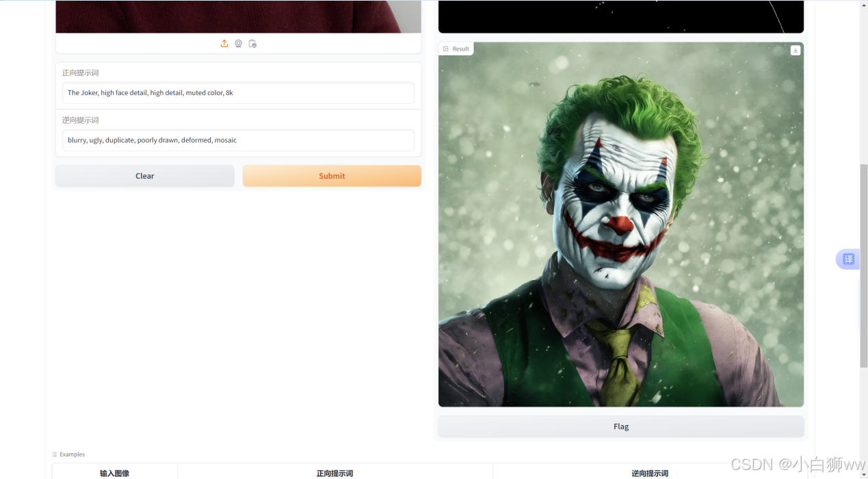Click the page vertical scrollbar
This screenshot has height=479, width=868.
[x=864, y=266]
